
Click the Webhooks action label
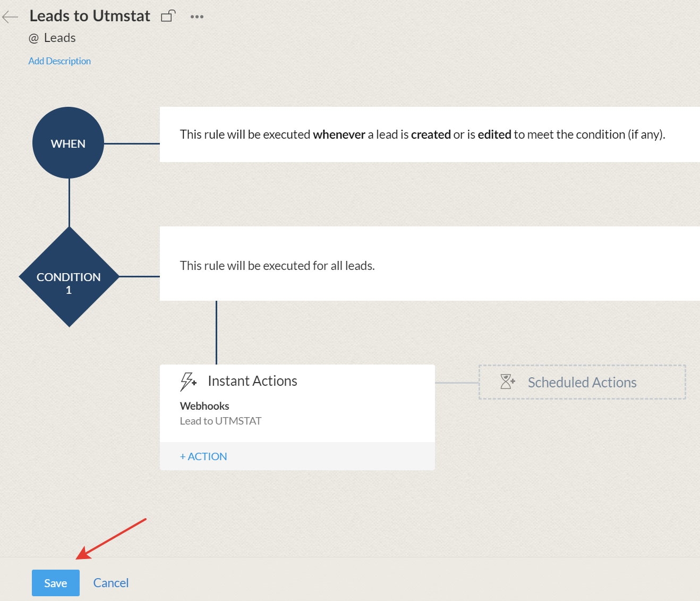(204, 405)
